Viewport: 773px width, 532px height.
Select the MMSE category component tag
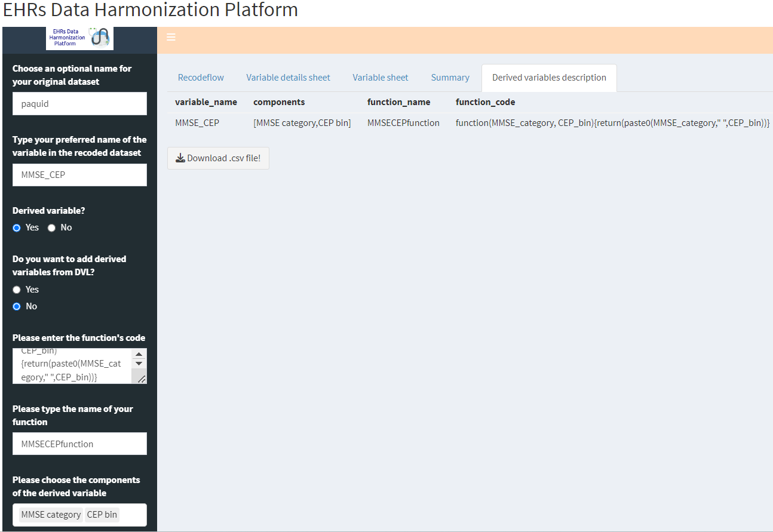pos(51,515)
